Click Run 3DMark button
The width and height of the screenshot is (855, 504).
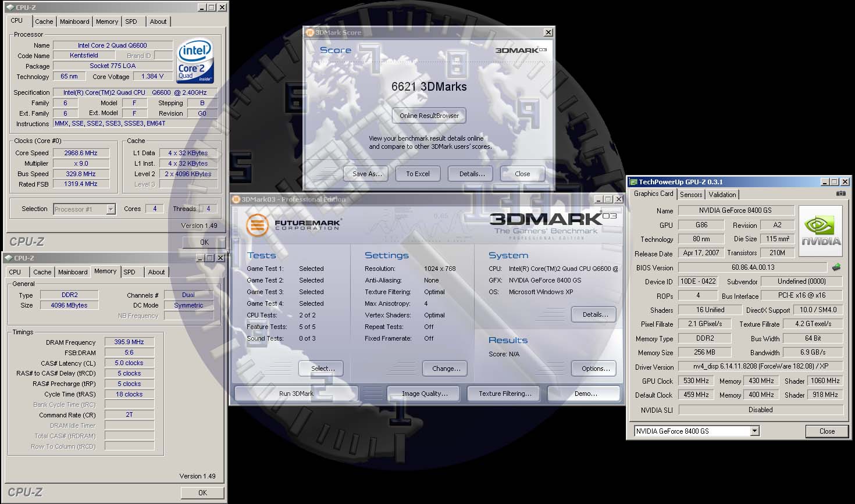pos(296,394)
